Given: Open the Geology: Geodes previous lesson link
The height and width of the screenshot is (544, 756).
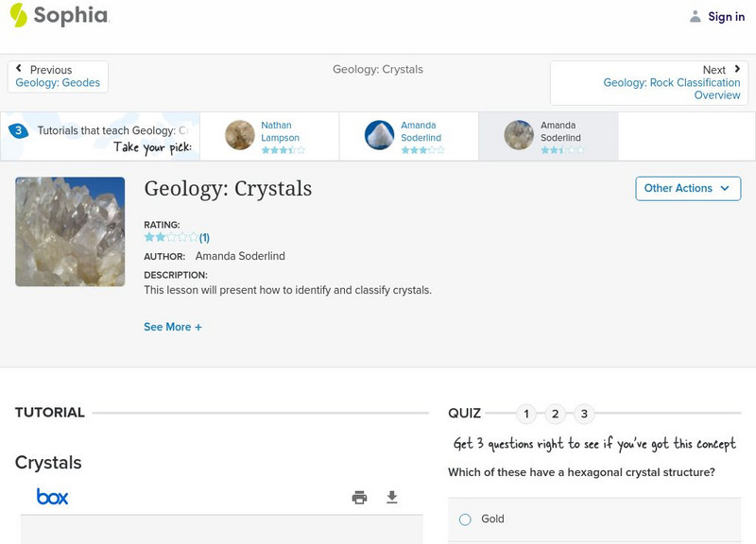Looking at the screenshot, I should pyautogui.click(x=58, y=83).
